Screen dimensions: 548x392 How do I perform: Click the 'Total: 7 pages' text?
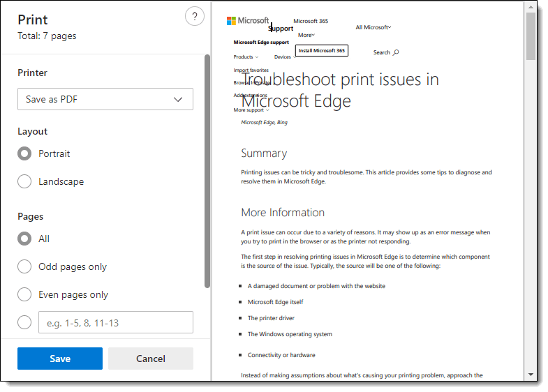(x=47, y=36)
